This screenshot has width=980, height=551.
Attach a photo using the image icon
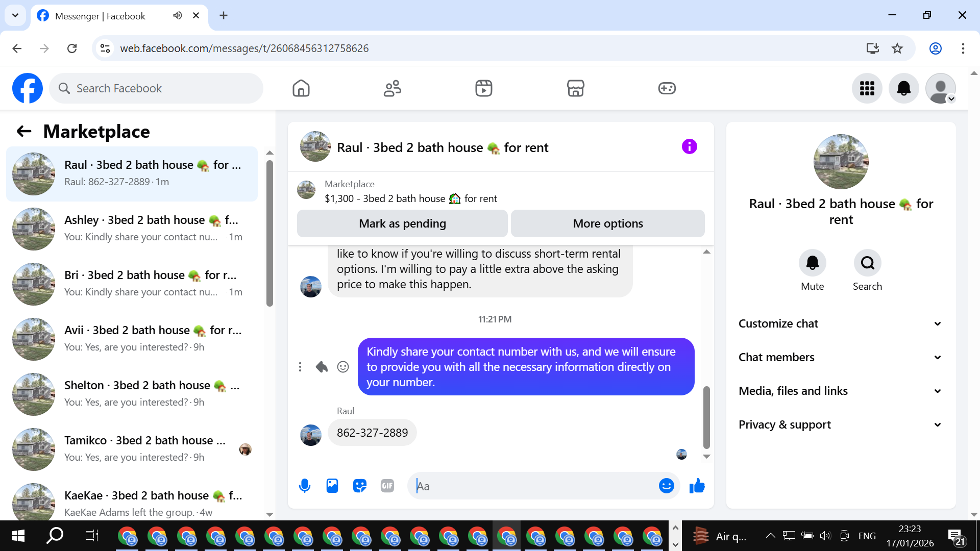tap(332, 486)
